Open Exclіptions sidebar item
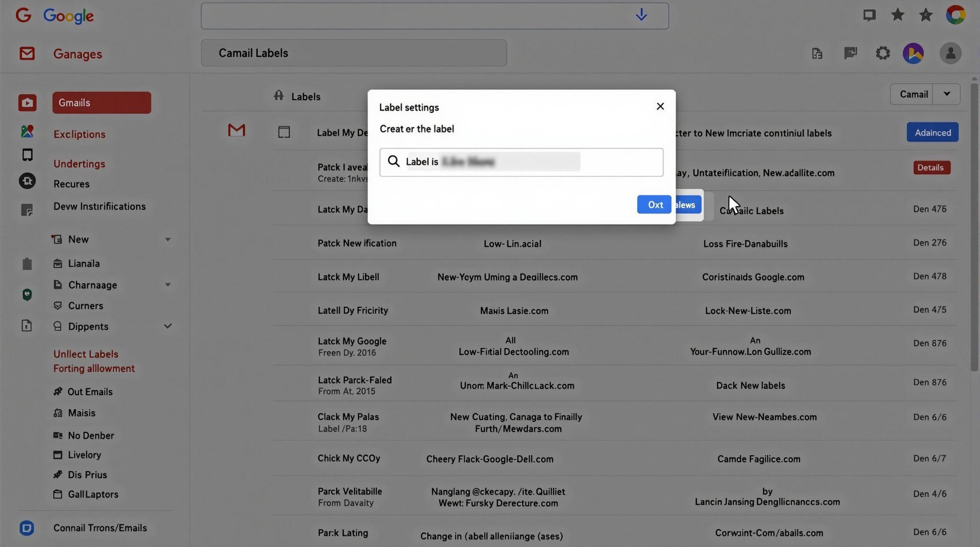The height and width of the screenshot is (547, 980). (79, 134)
